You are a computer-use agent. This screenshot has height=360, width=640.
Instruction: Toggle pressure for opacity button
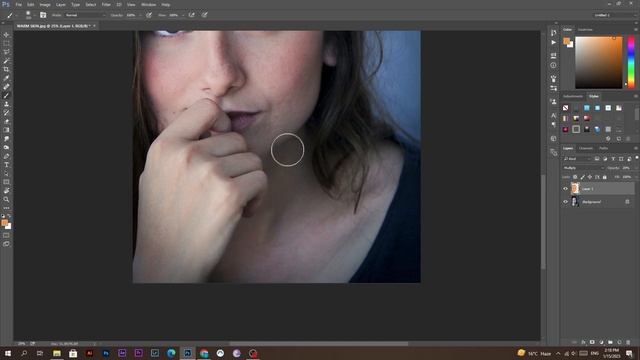pos(149,15)
